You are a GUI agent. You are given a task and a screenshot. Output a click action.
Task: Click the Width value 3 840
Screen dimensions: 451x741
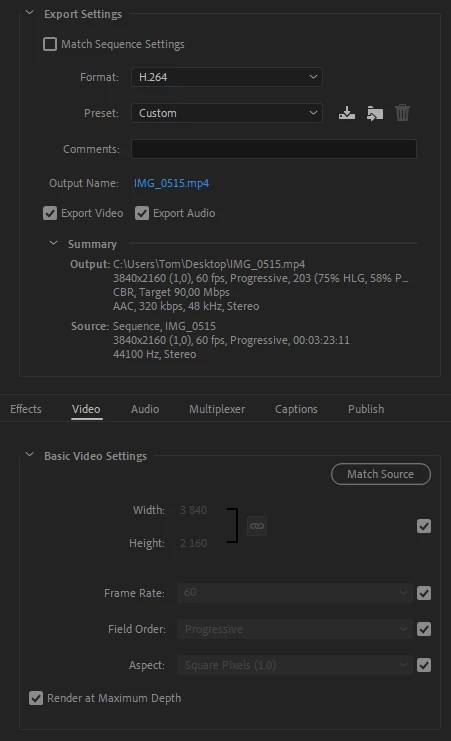point(193,510)
